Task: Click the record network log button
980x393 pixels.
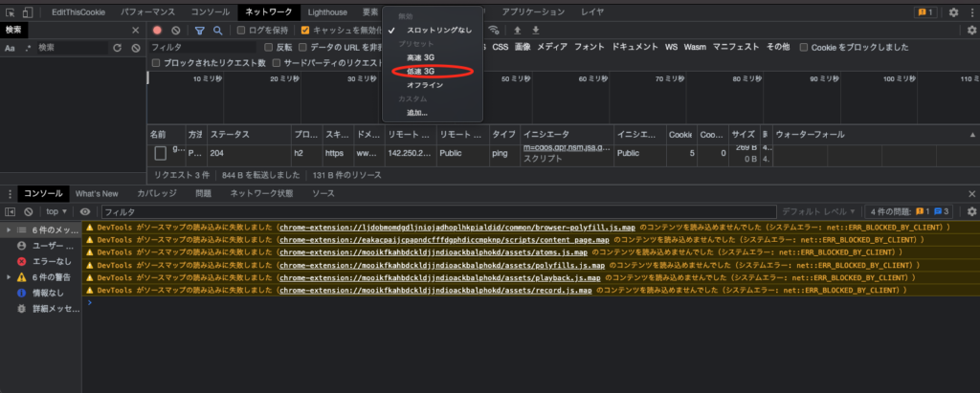Action: tap(158, 31)
